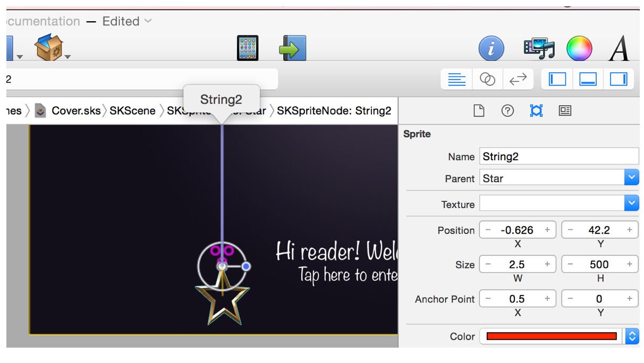Viewport: 644px width, 363px height.
Task: Click the 'Hi reader! Wel' scene text
Action: click(x=337, y=252)
